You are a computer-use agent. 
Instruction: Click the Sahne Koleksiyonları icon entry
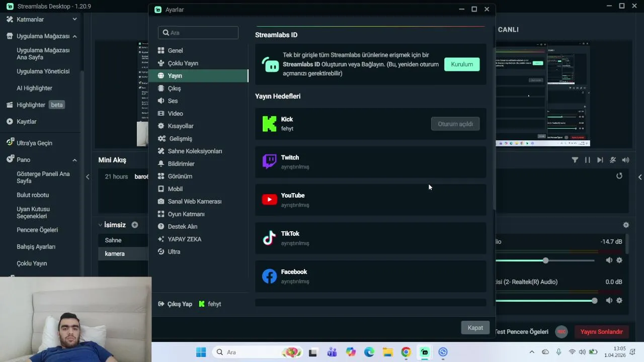(x=161, y=151)
